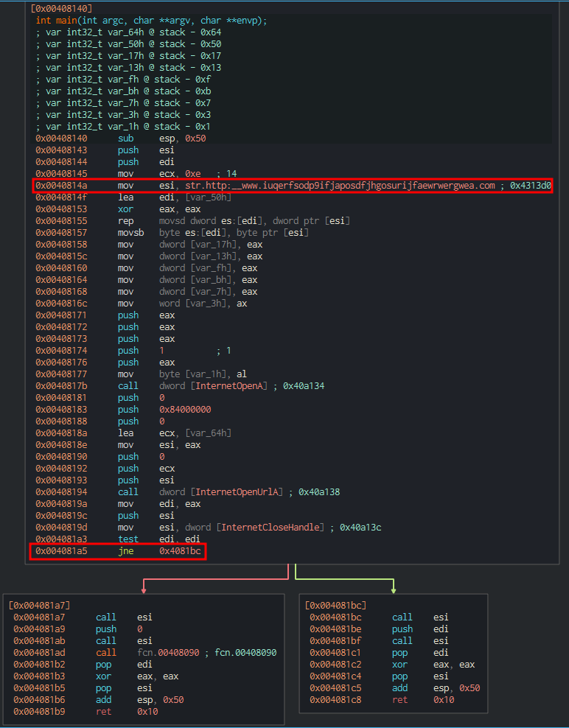This screenshot has height=728, width=569.
Task: Select the int main function signature line
Action: click(x=151, y=21)
